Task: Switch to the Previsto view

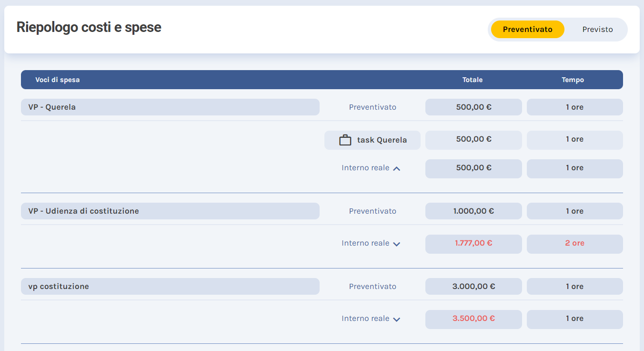Action: pos(597,30)
